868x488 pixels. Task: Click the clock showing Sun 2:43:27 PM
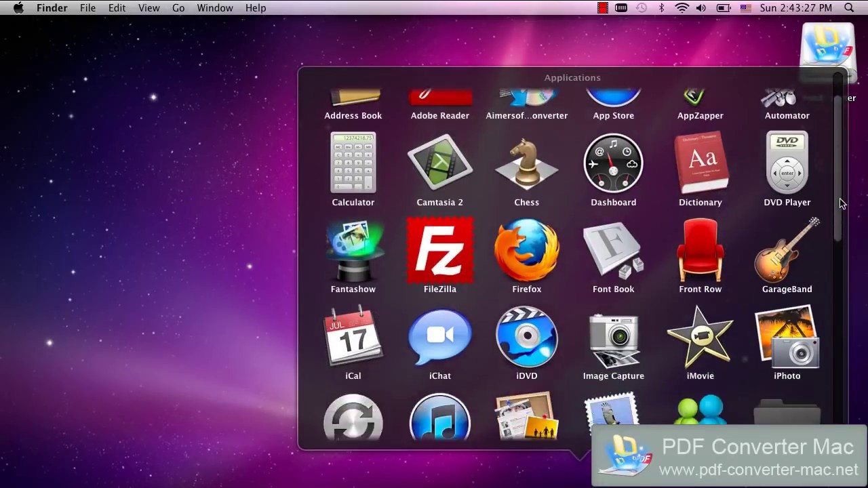coord(796,8)
